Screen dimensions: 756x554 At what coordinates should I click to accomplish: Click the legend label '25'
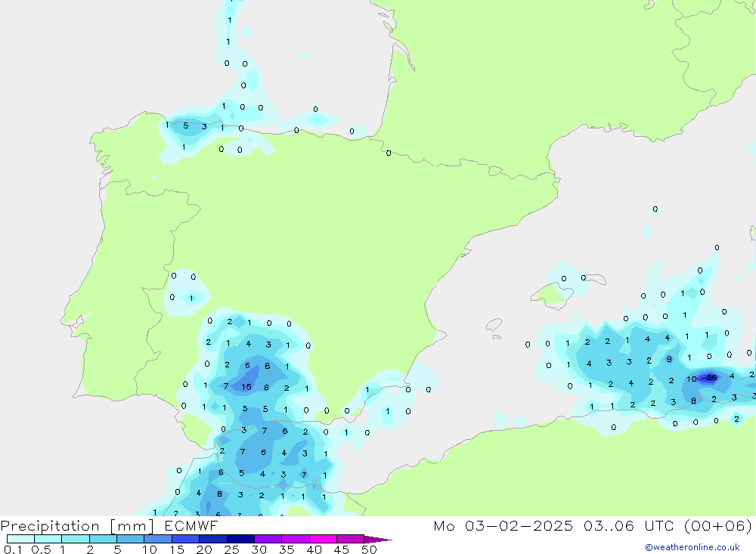[x=232, y=549]
